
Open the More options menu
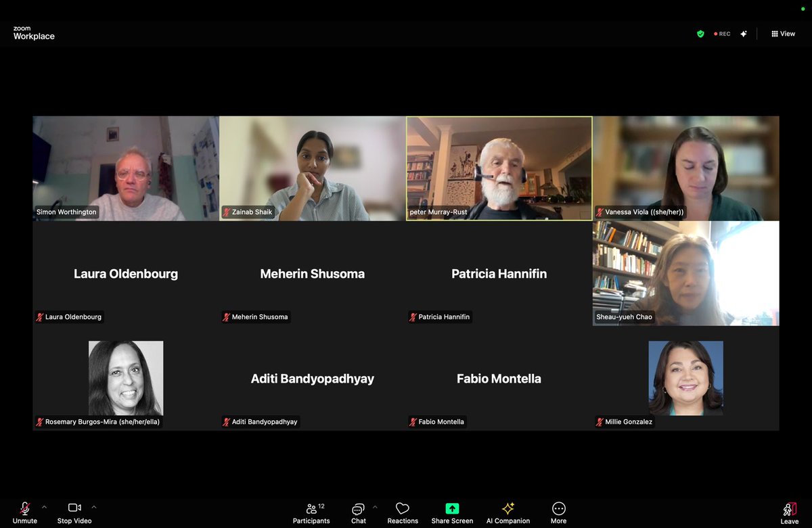click(x=558, y=513)
